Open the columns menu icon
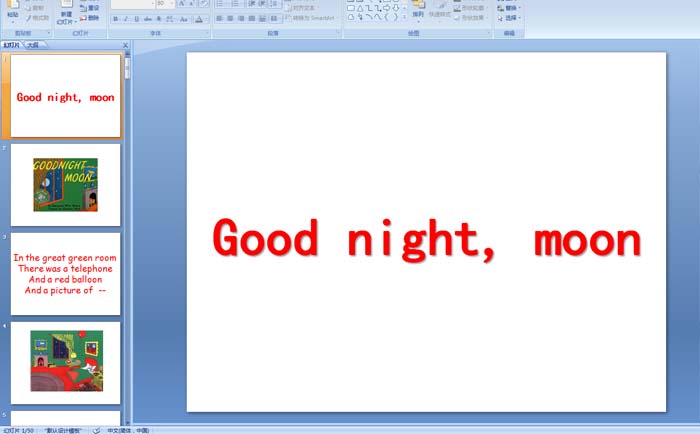Image resolution: width=700 pixels, height=434 pixels. [x=275, y=19]
